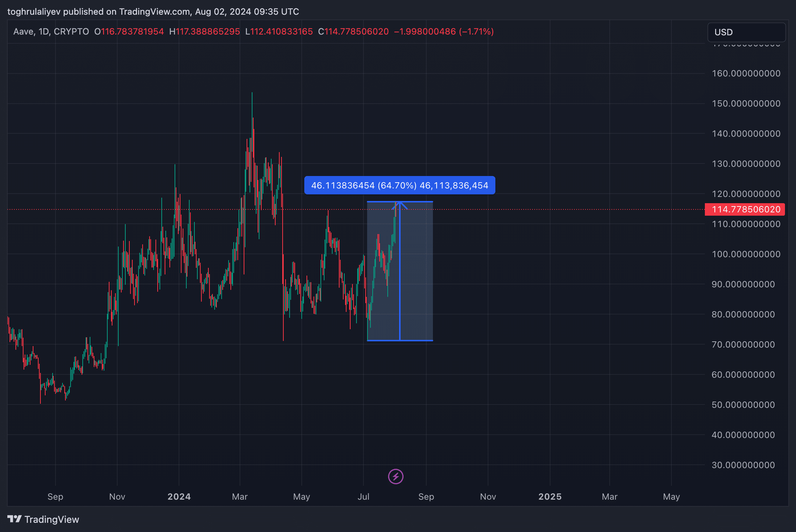
Task: Click the TradingView logo at bottom left
Action: (x=43, y=519)
